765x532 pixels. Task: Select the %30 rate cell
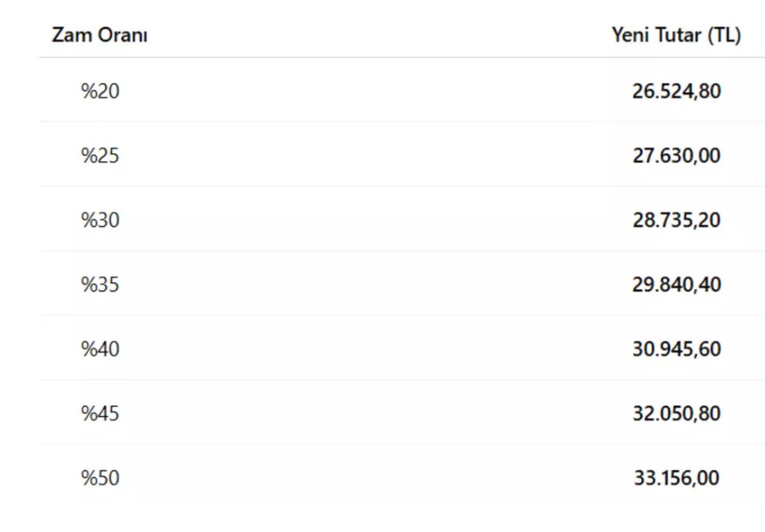[100, 219]
